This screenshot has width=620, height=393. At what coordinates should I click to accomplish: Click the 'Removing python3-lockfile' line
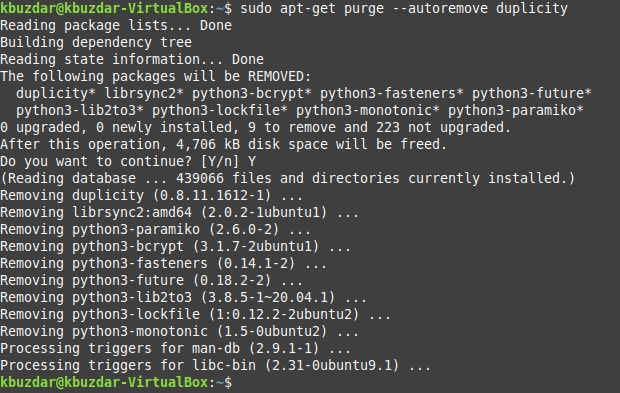(x=195, y=314)
